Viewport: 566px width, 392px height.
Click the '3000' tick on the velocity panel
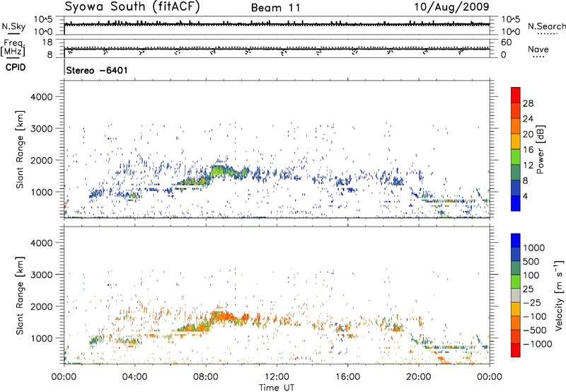tap(41, 275)
